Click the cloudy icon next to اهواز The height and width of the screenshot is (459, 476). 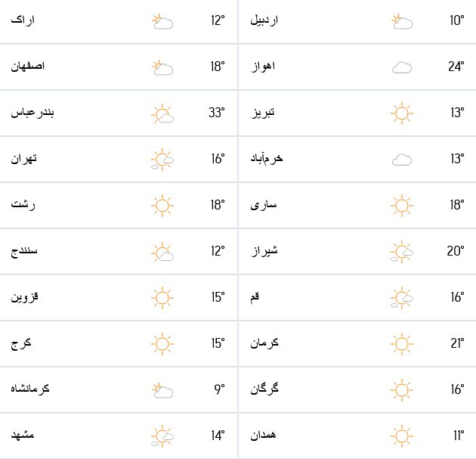(401, 67)
